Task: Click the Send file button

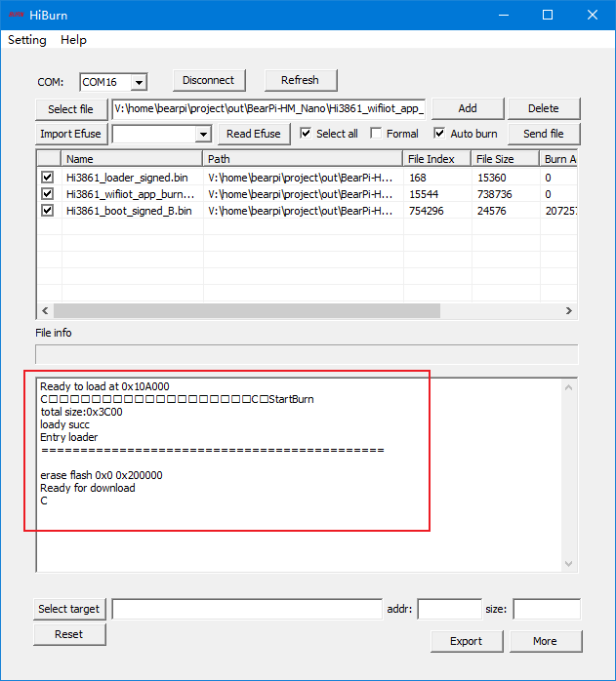Action: [544, 134]
